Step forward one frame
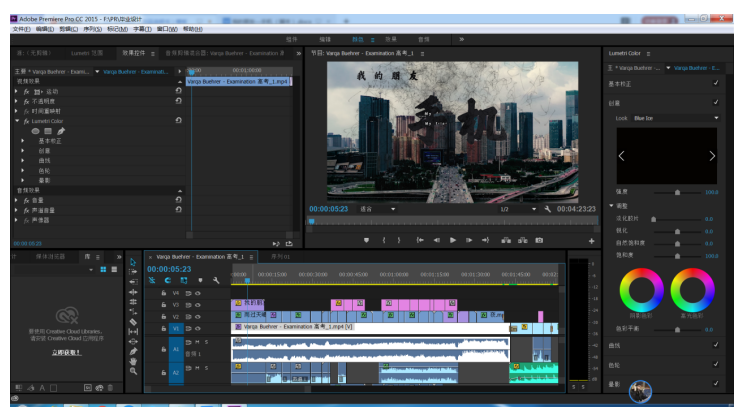Screen dimensions: 741x410 [469, 240]
